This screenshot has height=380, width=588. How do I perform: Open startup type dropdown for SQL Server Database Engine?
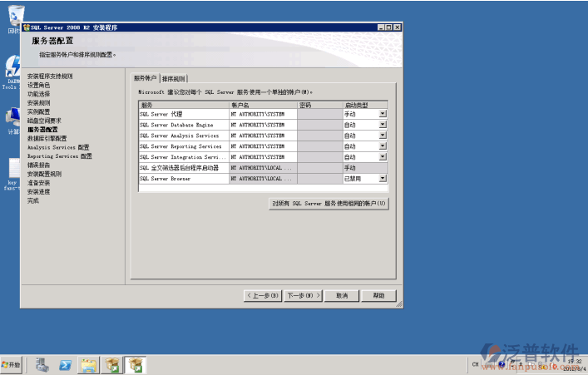[x=383, y=125]
